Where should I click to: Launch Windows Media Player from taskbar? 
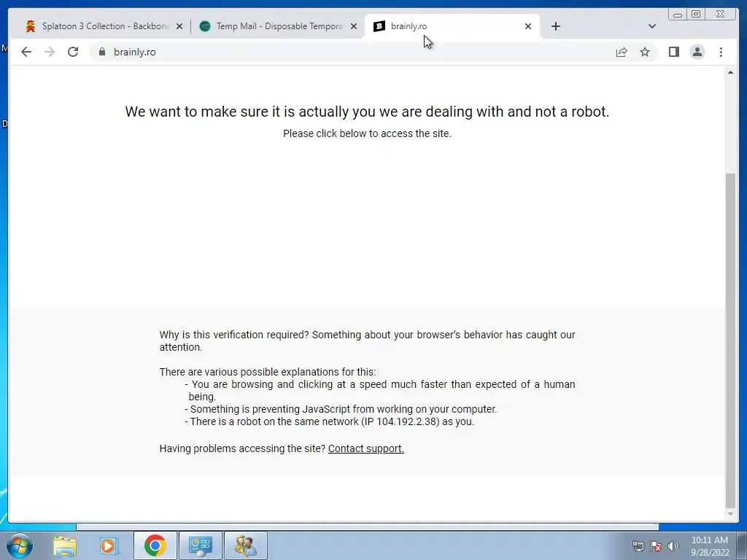(109, 545)
